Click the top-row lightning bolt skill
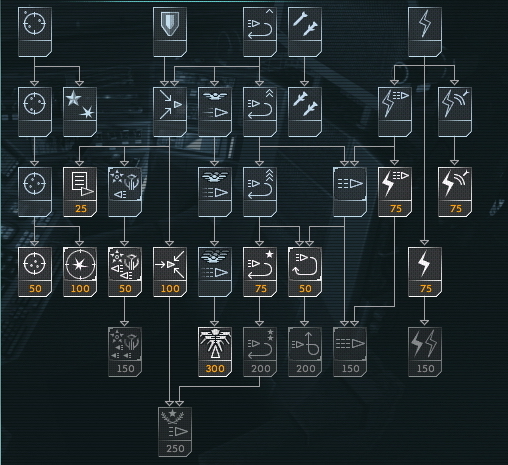Viewport: 508px width, 465px height. 425,32
